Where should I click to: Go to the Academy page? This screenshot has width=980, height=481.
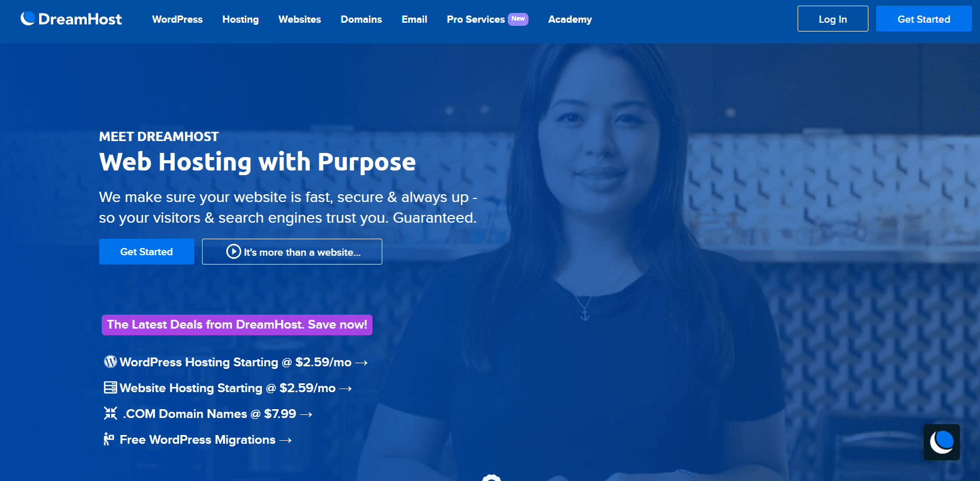tap(570, 19)
